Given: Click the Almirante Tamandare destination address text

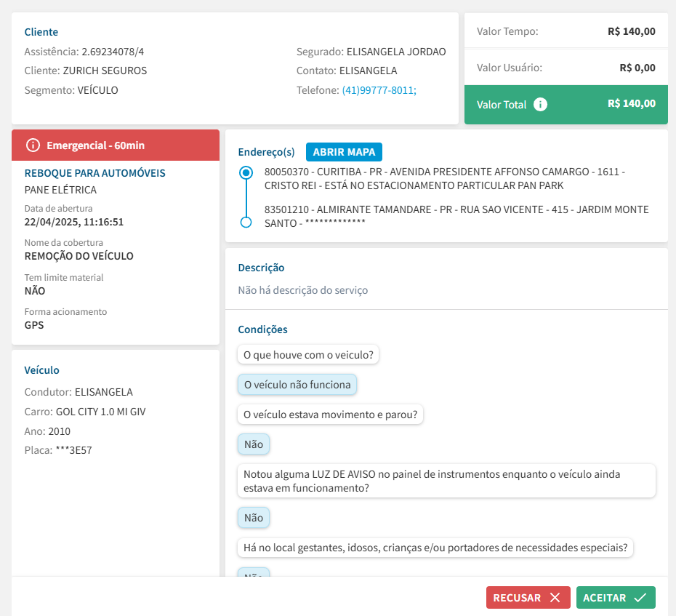Looking at the screenshot, I should tap(456, 216).
